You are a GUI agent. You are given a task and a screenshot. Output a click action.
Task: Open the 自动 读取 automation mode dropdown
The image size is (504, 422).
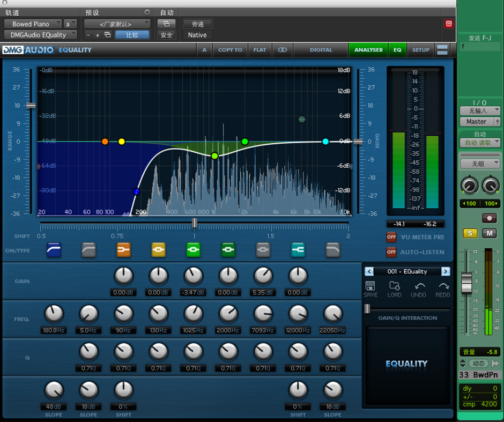[x=480, y=143]
